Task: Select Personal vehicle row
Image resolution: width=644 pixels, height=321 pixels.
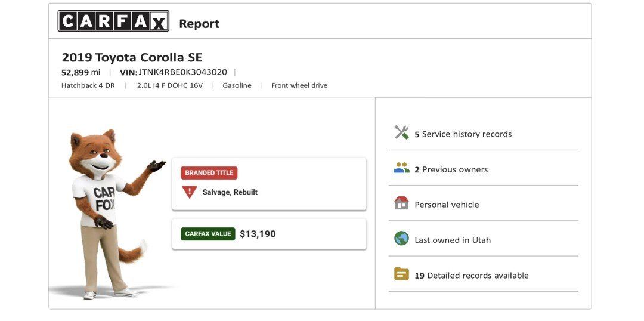Action: click(447, 205)
